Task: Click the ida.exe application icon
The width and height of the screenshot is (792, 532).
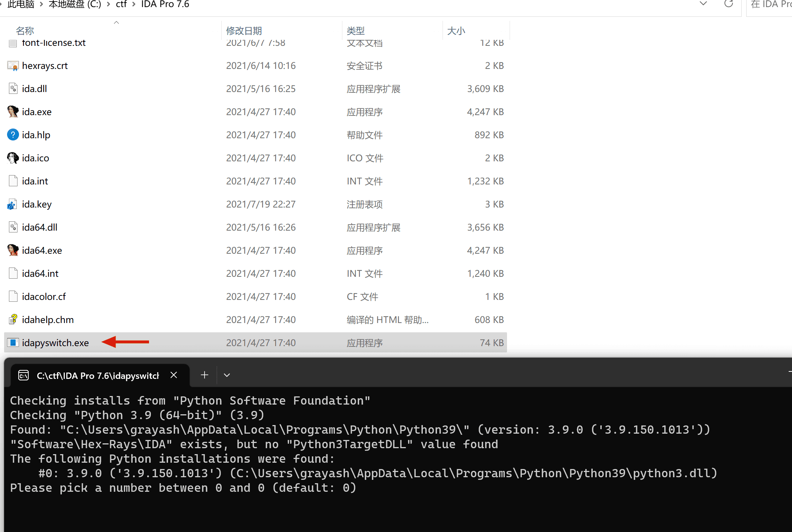Action: pos(13,112)
